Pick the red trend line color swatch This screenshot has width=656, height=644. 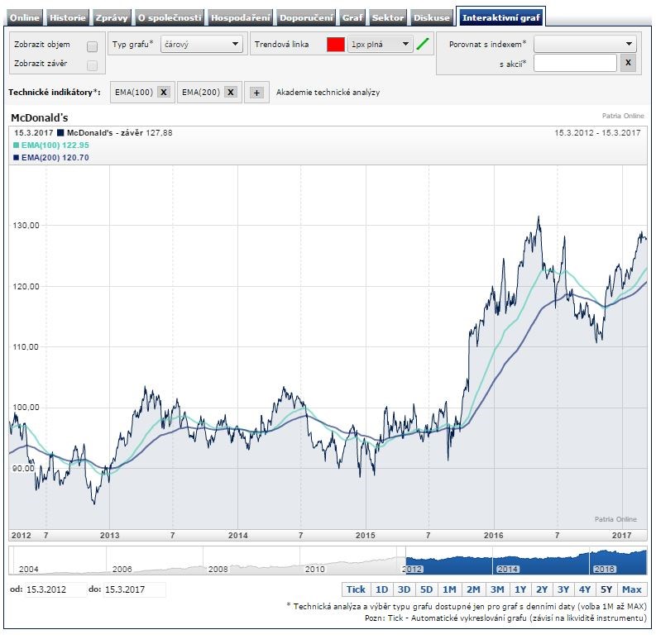pyautogui.click(x=335, y=45)
